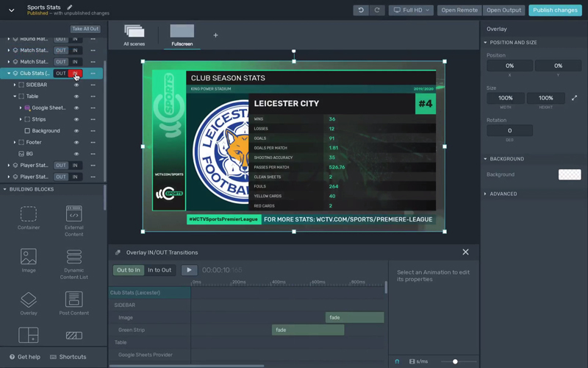Collapse the Table container
The image size is (588, 368).
(15, 96)
